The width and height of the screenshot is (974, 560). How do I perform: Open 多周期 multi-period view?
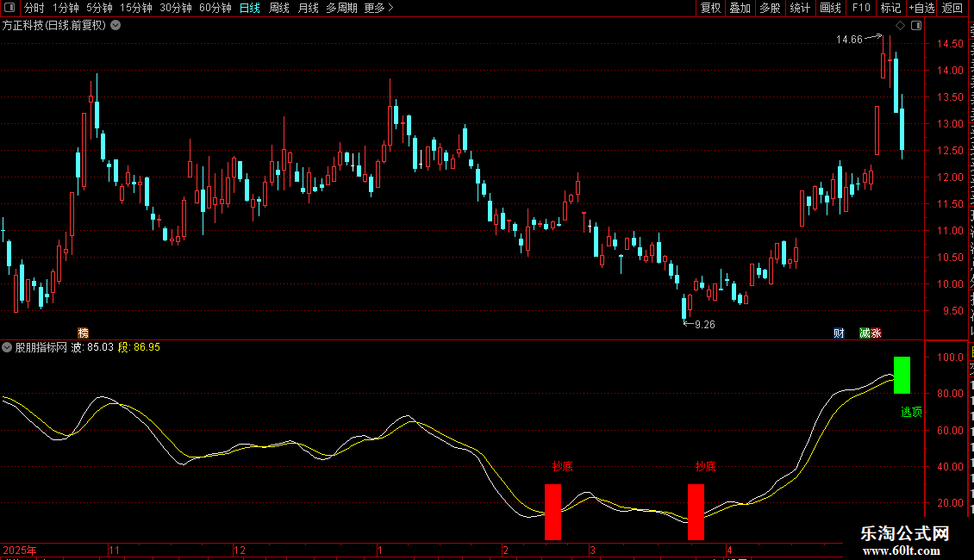click(x=341, y=8)
